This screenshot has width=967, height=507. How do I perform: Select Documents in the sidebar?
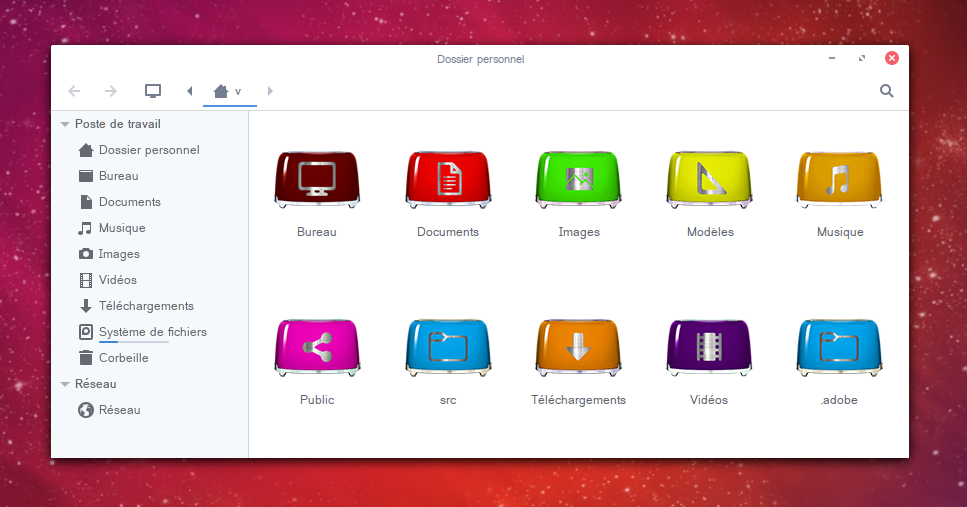tap(120, 202)
